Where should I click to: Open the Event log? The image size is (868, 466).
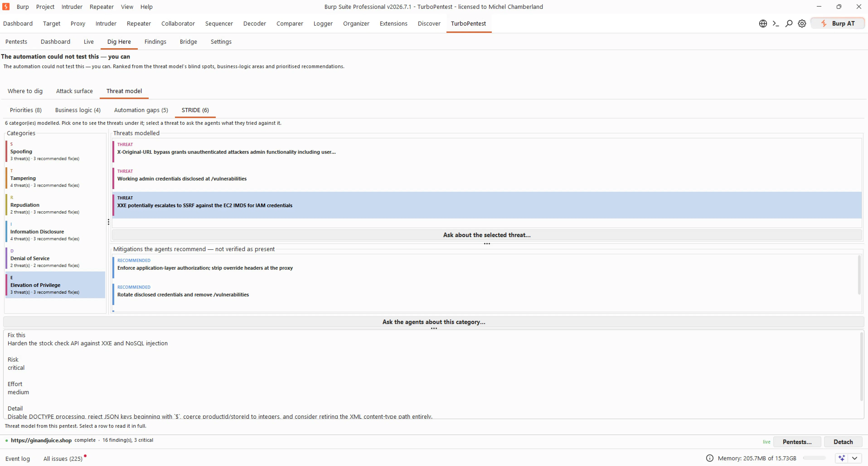[x=17, y=459]
